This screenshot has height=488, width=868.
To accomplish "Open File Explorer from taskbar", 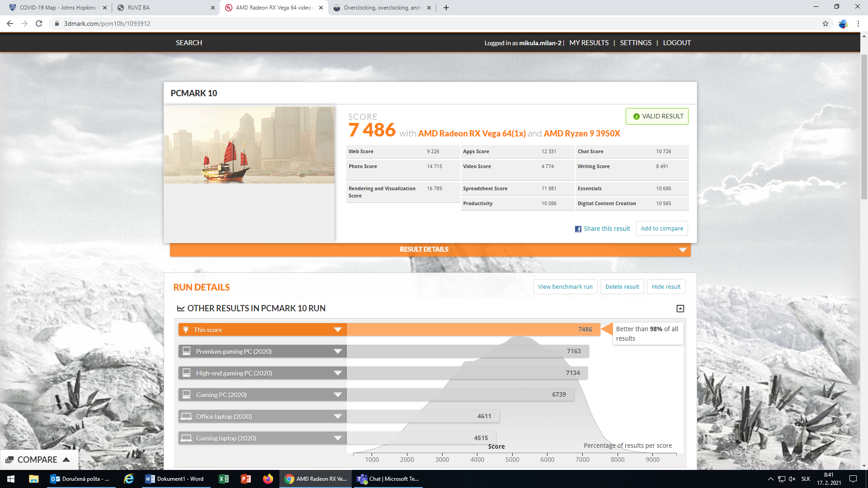I will tap(33, 479).
